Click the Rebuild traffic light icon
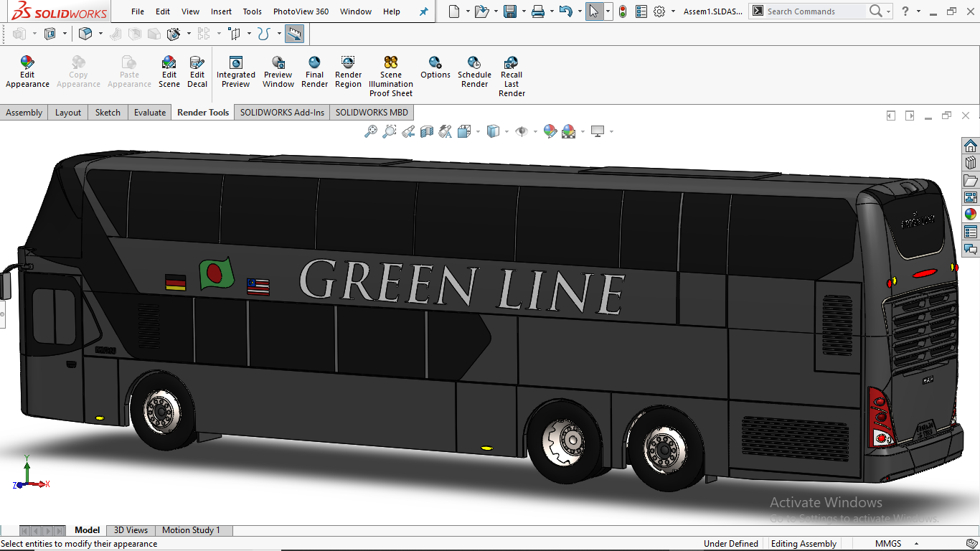Screen dimensions: 980x551 point(622,11)
